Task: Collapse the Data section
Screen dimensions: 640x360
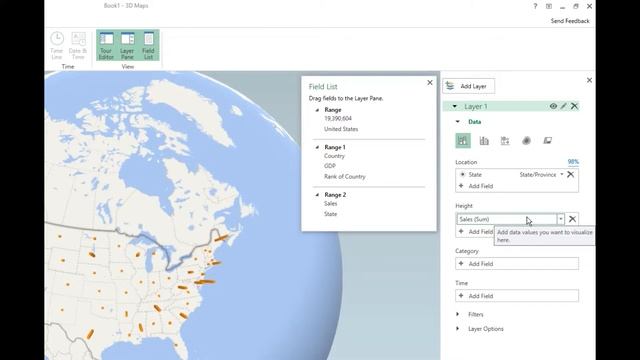Action: pos(458,122)
